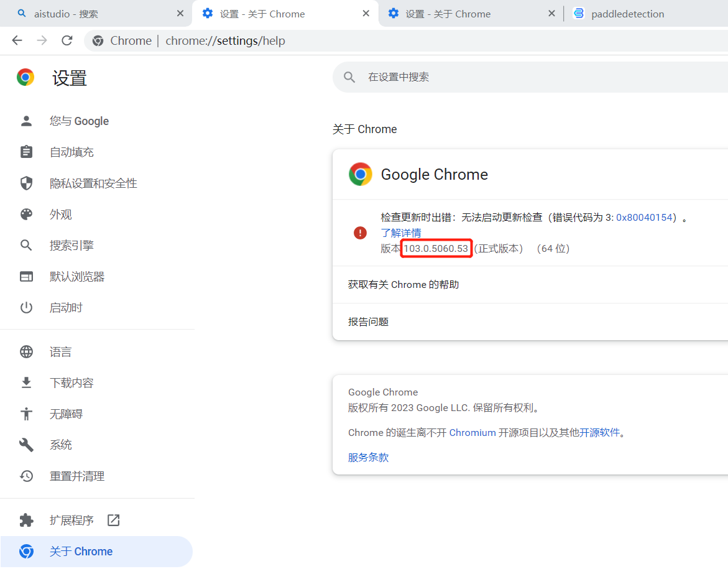Open 启动时 power icon
The width and height of the screenshot is (728, 574).
[x=26, y=307]
